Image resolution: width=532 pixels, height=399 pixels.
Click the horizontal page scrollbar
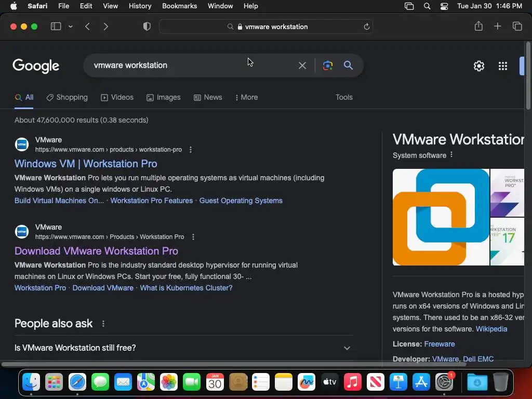(233, 364)
